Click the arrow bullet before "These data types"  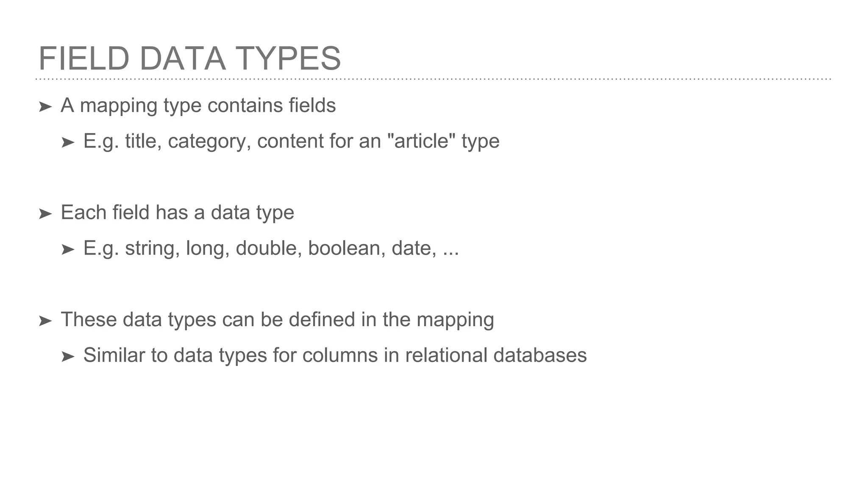pyautogui.click(x=45, y=321)
